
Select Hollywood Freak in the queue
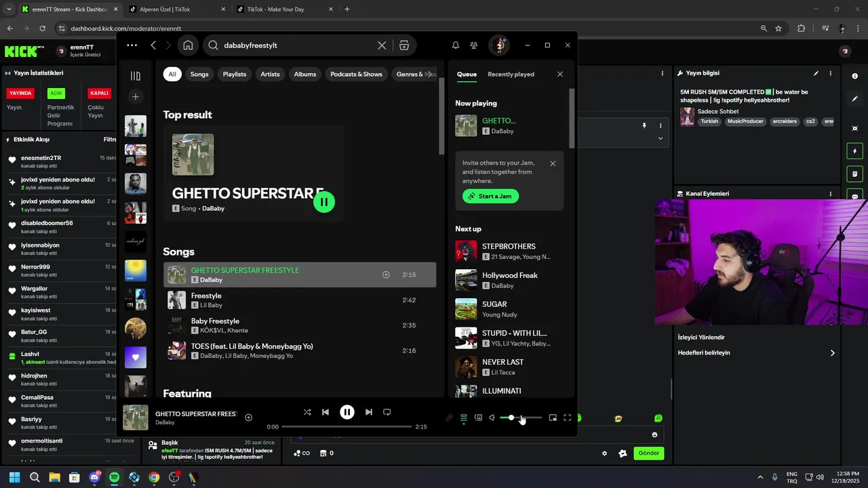click(509, 280)
